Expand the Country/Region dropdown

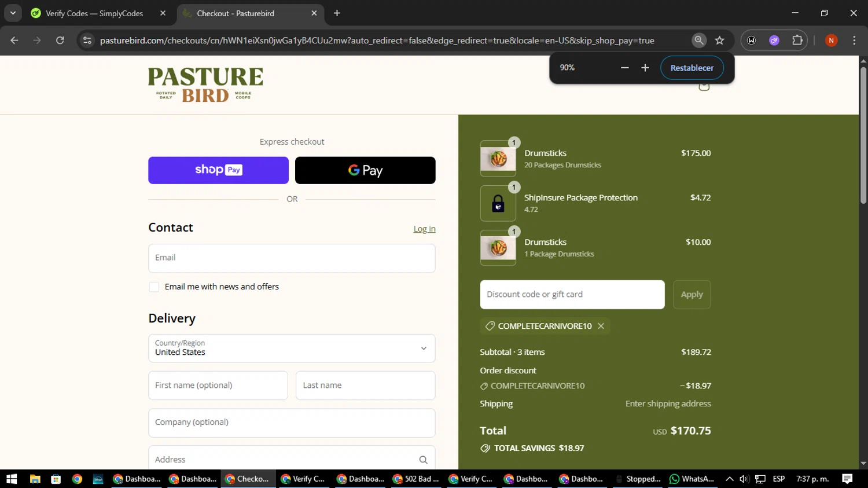(292, 348)
